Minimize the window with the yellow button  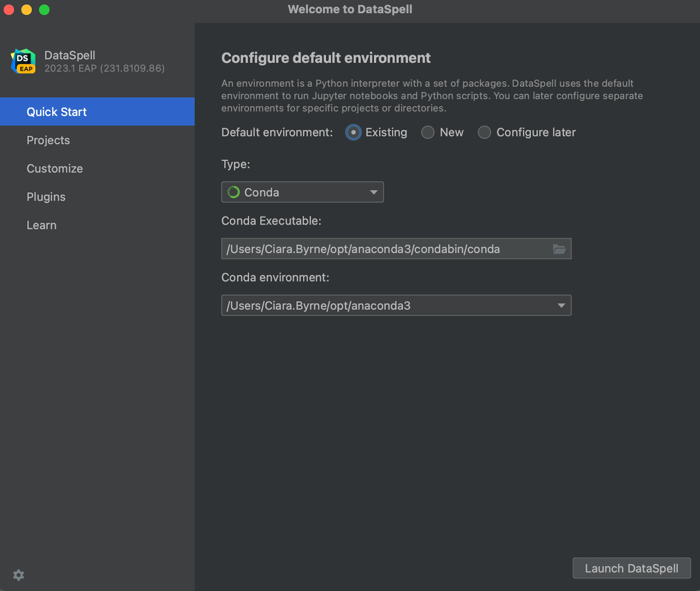(27, 10)
